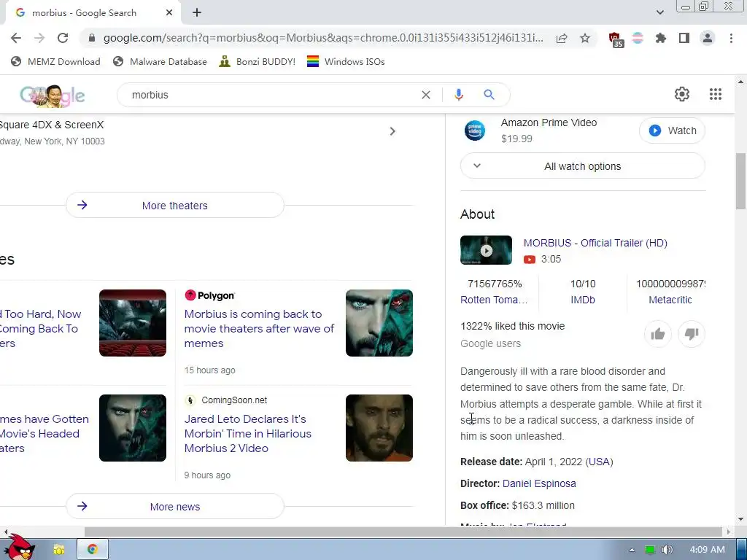747x560 pixels.
Task: Open Jared Leto Morbin' Time article
Action: 248,434
